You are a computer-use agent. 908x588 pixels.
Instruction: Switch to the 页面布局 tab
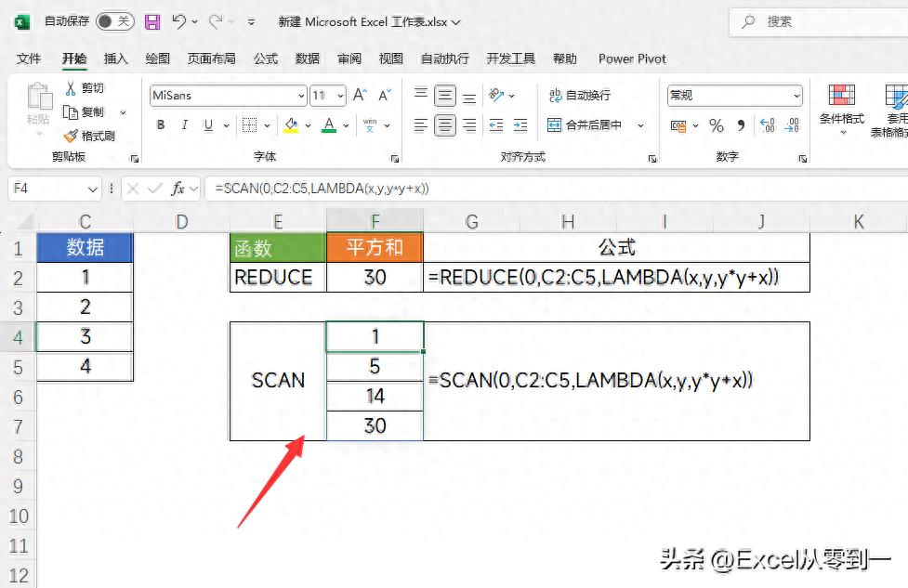click(211, 59)
